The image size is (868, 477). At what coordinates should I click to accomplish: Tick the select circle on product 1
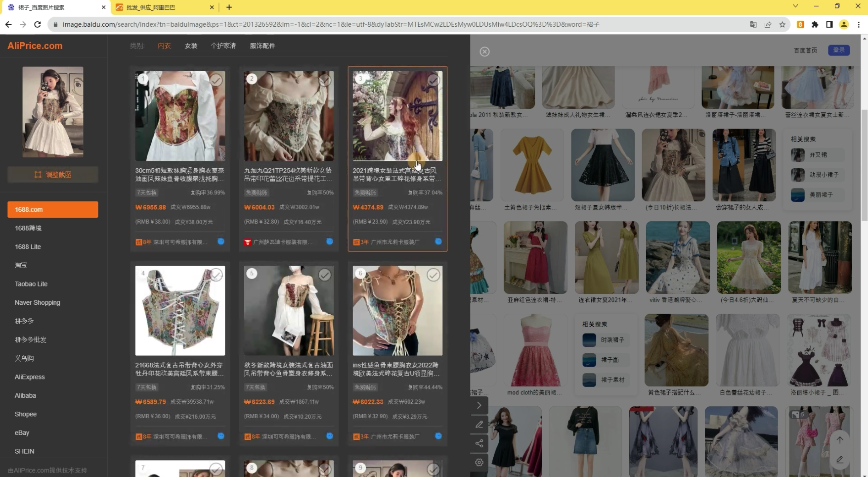pyautogui.click(x=216, y=80)
